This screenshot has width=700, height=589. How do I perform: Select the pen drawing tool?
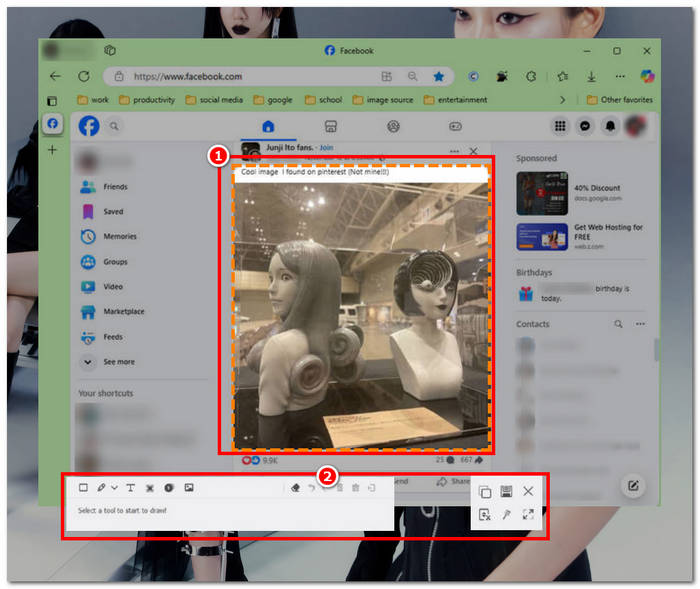pyautogui.click(x=101, y=487)
